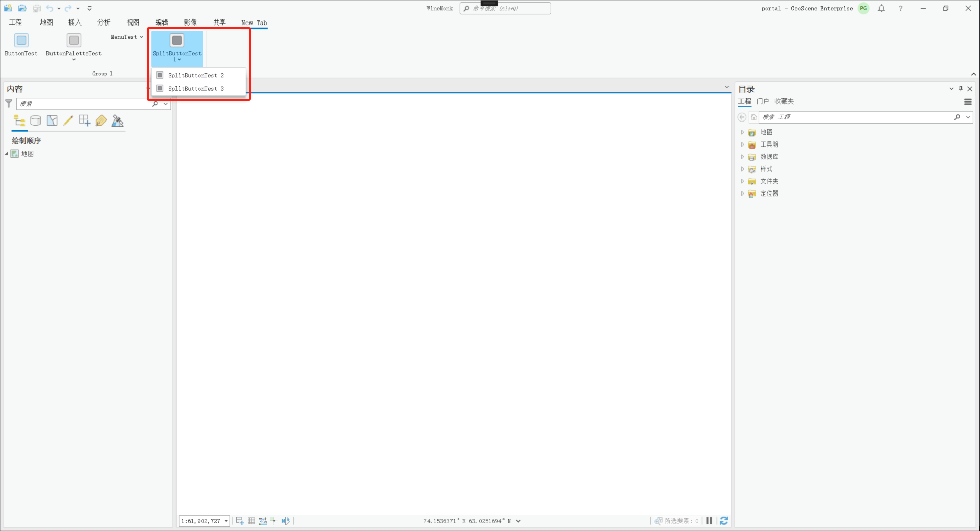
Task: Toggle auto-hide pin on Catalog pane
Action: 961,89
